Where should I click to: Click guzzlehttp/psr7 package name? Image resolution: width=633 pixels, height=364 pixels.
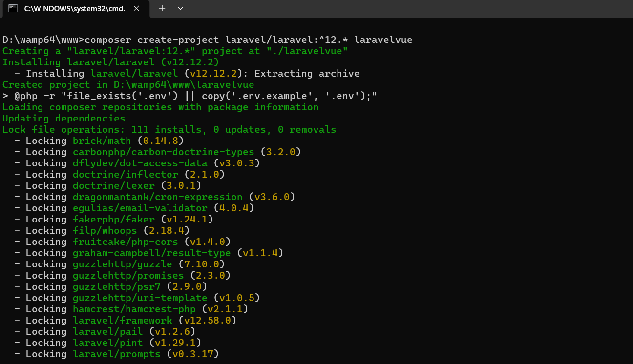tap(116, 287)
